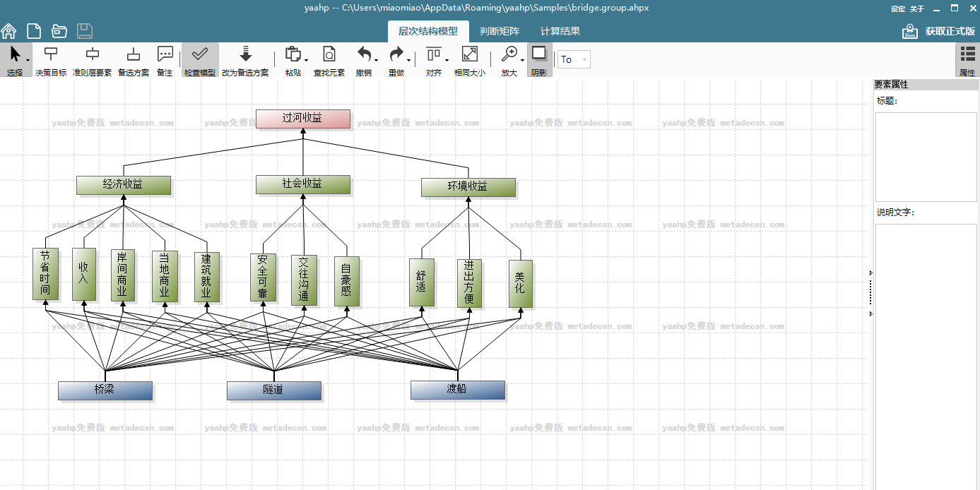Viewport: 980px width, 490px height.
Task: Switch to the 判断矩阵 tab
Action: click(x=500, y=31)
